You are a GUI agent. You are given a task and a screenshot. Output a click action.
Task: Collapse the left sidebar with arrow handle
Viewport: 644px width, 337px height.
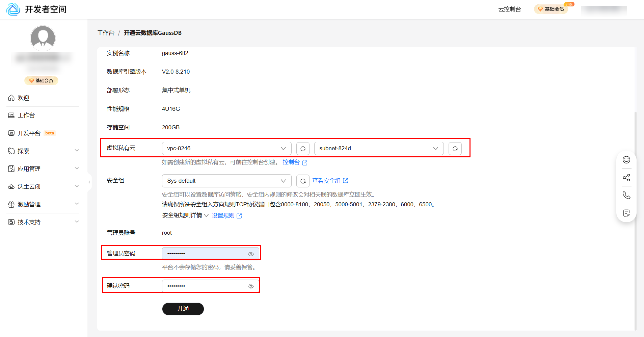click(x=89, y=182)
